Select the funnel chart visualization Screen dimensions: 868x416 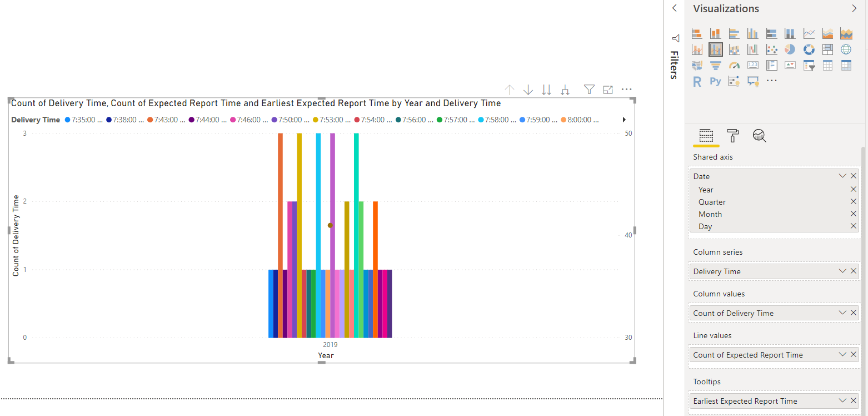pyautogui.click(x=716, y=66)
